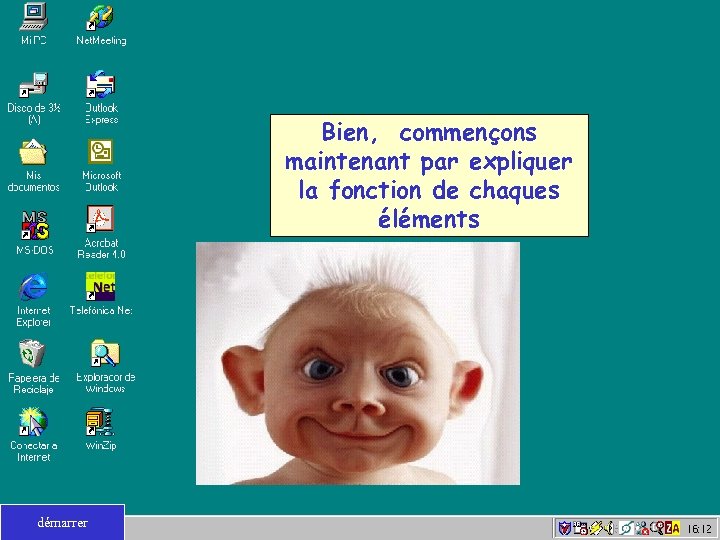The height and width of the screenshot is (540, 720).
Task: Click the antivirus shield tray icon
Action: click(x=565, y=528)
